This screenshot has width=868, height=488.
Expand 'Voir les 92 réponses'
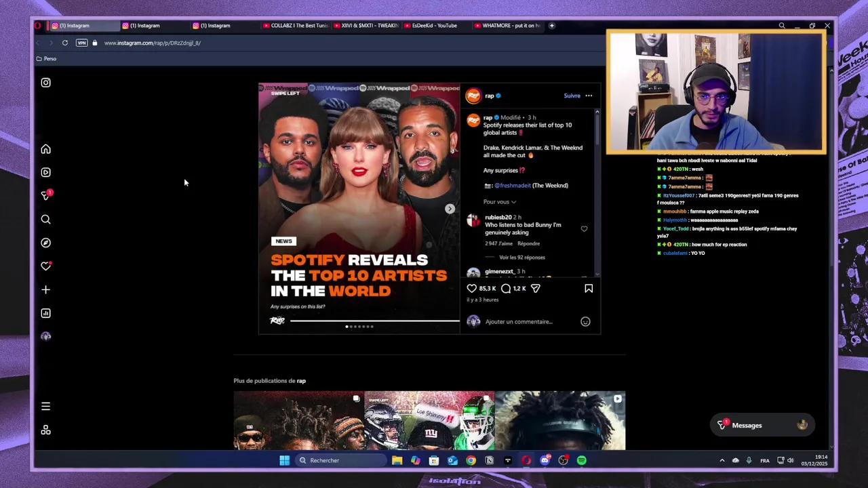tap(522, 258)
